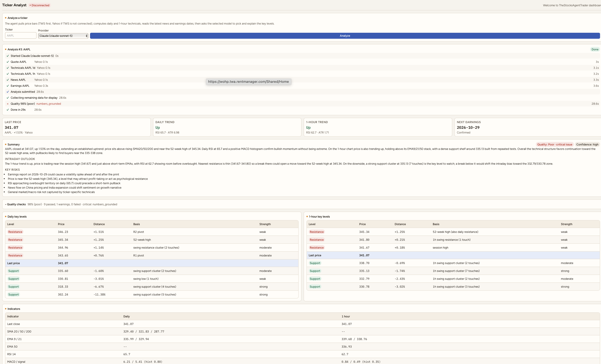
Task: Click the red X icon beside Quality 98%
Action: (8, 104)
